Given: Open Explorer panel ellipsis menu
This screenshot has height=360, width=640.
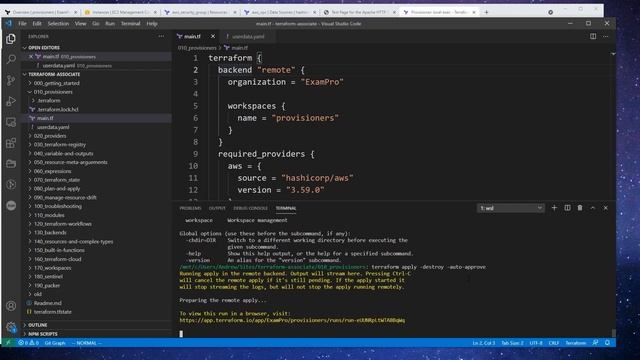Looking at the screenshot, I should click(x=161, y=36).
